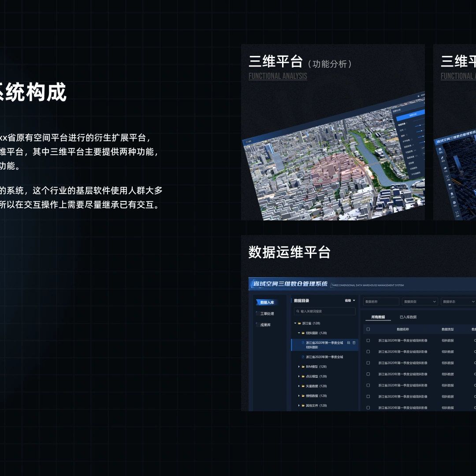
Task: Expand the BIM模型 (128) tree node arrow
Action: tap(299, 367)
